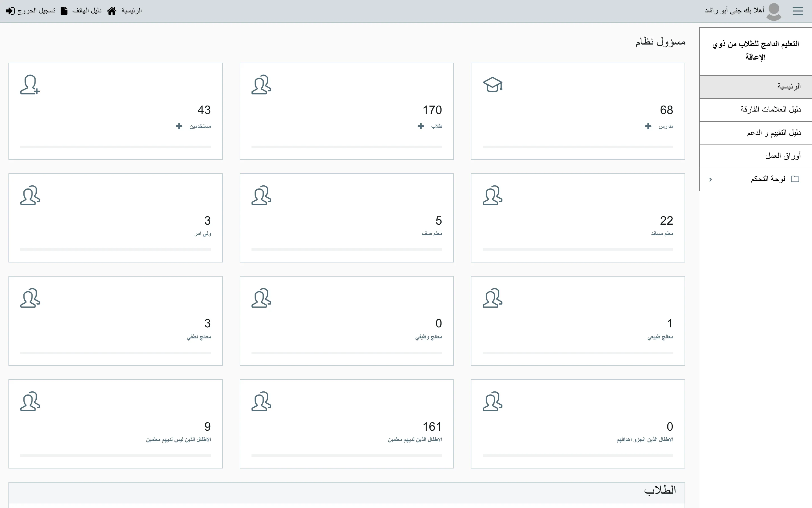Viewport: 812px width, 508px height.
Task: Click the users icon on معلم مساند card
Action: [x=493, y=195]
